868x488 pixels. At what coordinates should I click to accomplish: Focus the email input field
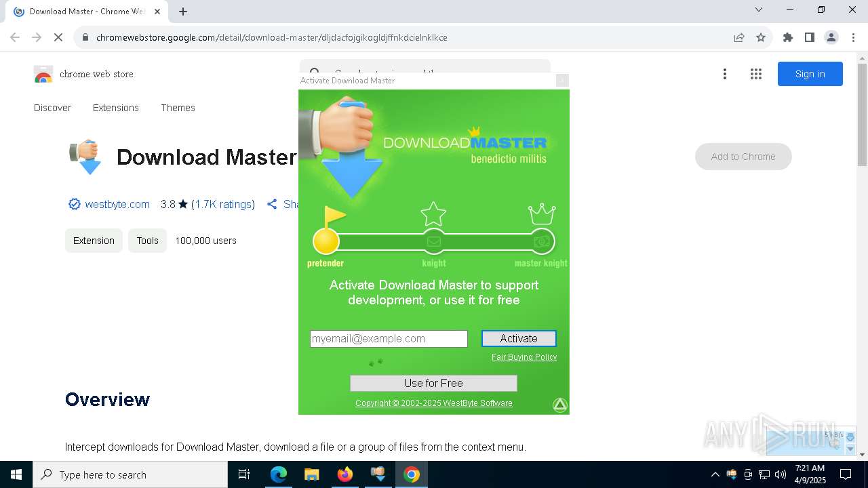pos(389,338)
